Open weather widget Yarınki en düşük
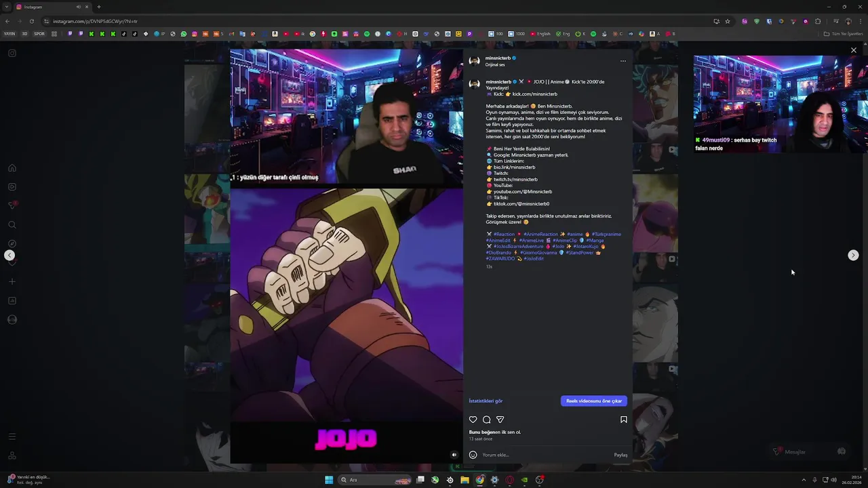This screenshot has width=868, height=488. 27,479
